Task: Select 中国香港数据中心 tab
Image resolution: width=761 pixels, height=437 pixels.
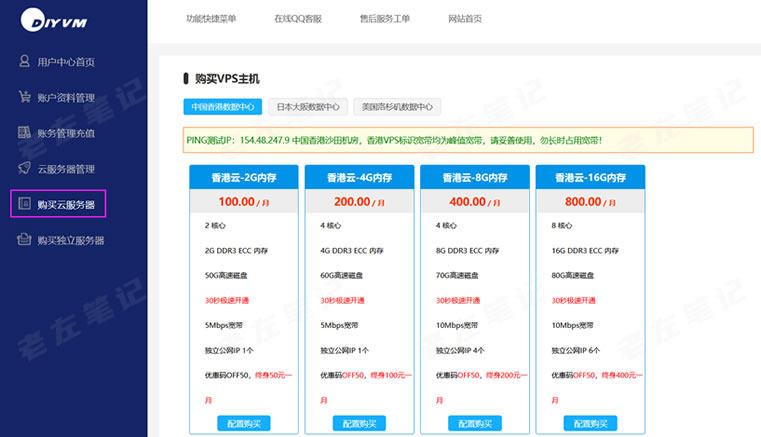Action: pyautogui.click(x=222, y=106)
